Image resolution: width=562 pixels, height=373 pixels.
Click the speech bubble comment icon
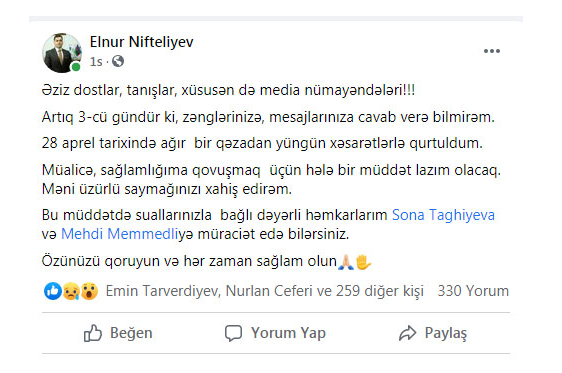pyautogui.click(x=233, y=333)
